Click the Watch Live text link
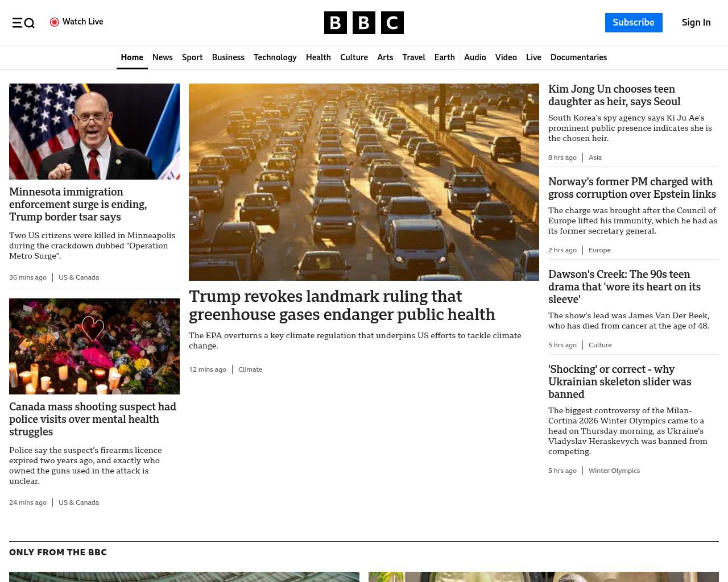 pyautogui.click(x=83, y=22)
